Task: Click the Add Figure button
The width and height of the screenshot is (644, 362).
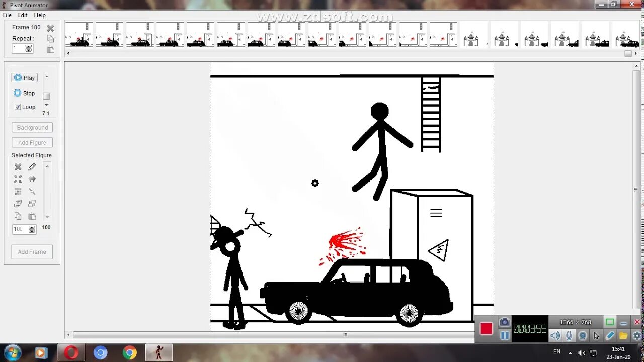Action: tap(32, 143)
